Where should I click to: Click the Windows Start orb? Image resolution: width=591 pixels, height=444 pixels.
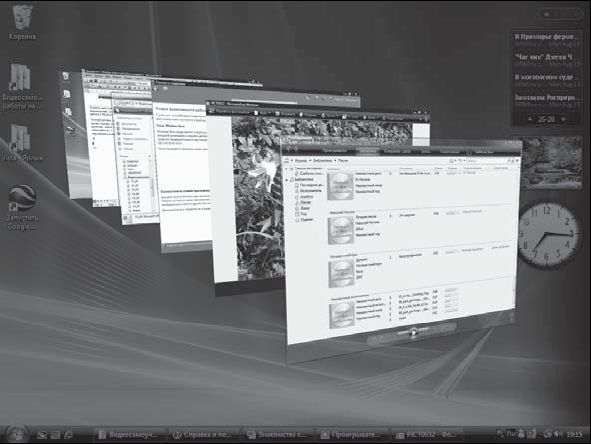(17, 434)
